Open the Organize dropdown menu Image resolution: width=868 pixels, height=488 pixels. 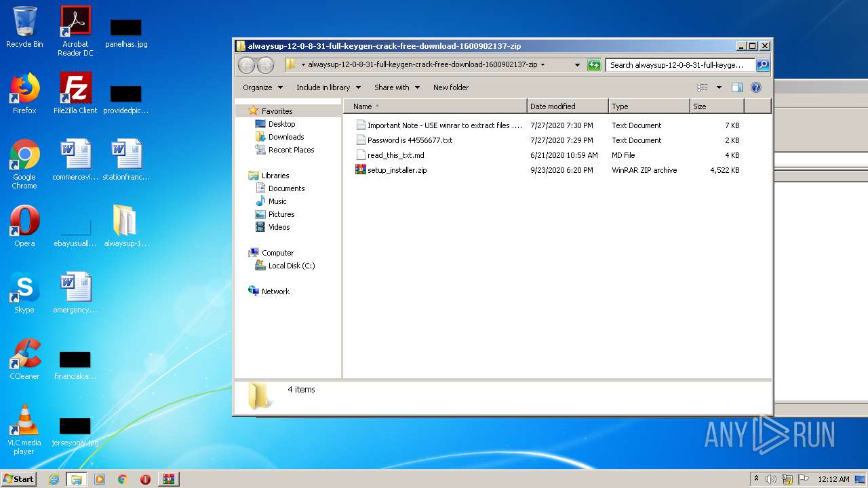pos(263,87)
